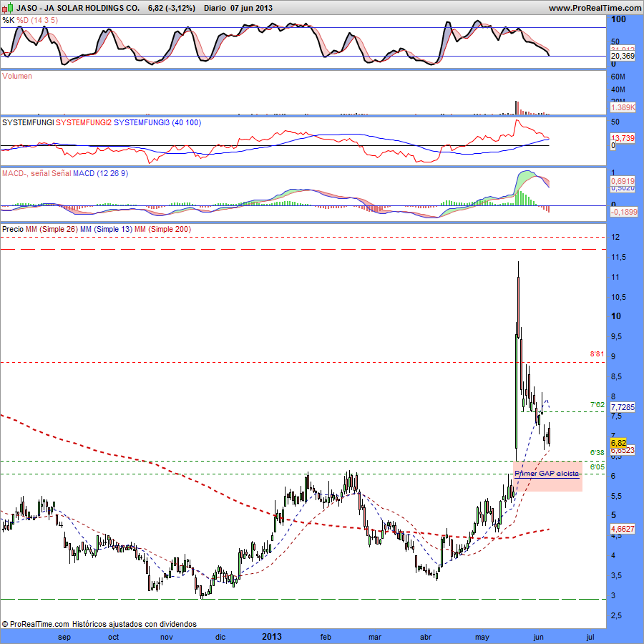Click the oct month on time axis
Image resolution: width=644 pixels, height=644 pixels.
[x=113, y=637]
